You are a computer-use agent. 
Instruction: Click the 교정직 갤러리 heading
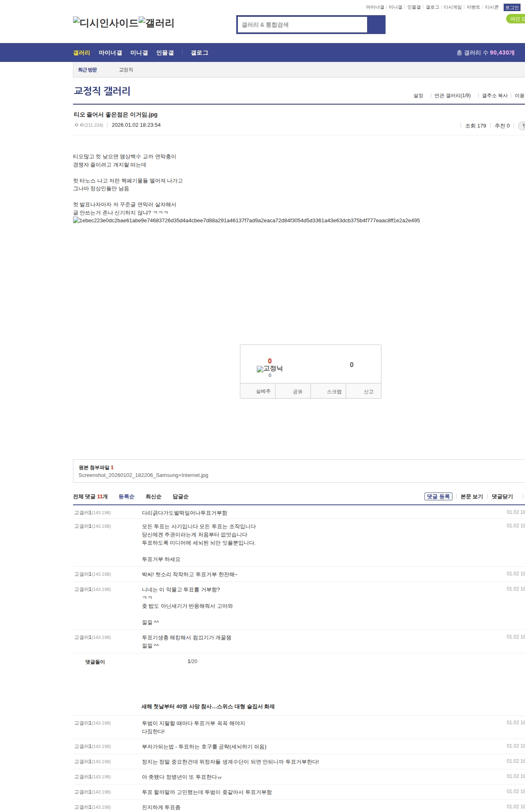[102, 91]
